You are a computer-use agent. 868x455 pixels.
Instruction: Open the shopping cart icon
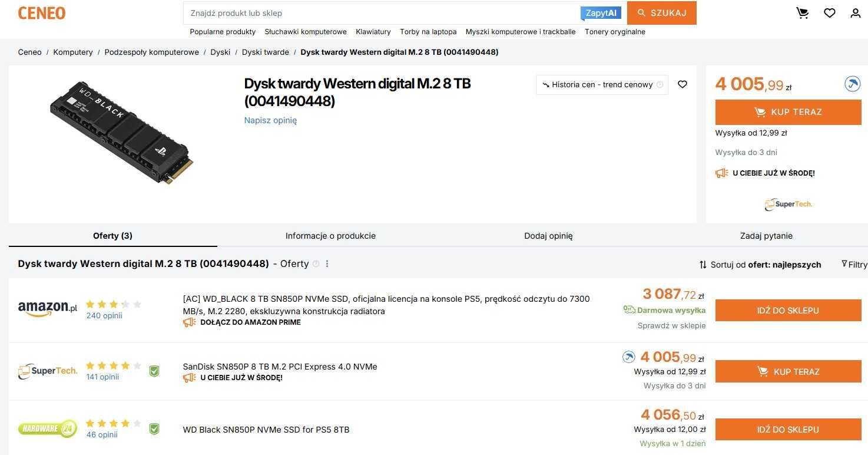pyautogui.click(x=803, y=13)
